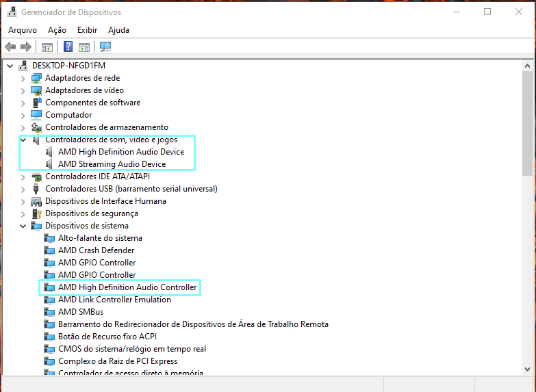Expand Controladores IDE ATA/ATAPI

tap(23, 177)
